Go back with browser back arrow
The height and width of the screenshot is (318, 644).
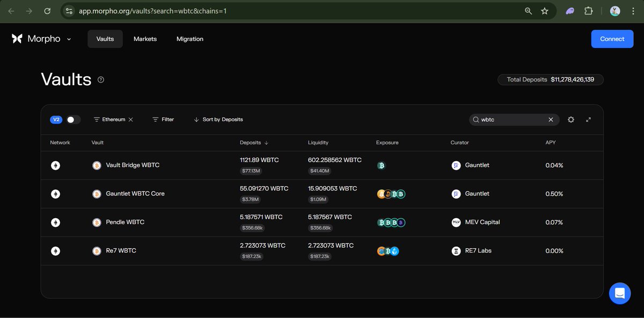pyautogui.click(x=12, y=11)
